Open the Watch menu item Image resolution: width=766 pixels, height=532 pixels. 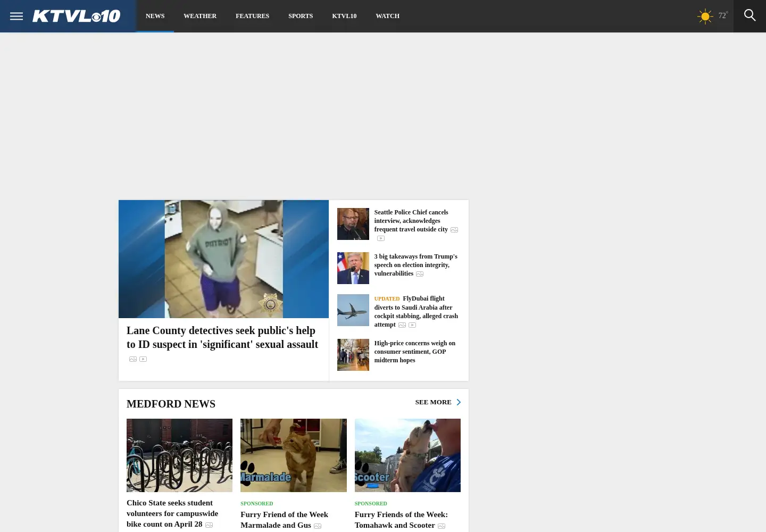pos(388,16)
